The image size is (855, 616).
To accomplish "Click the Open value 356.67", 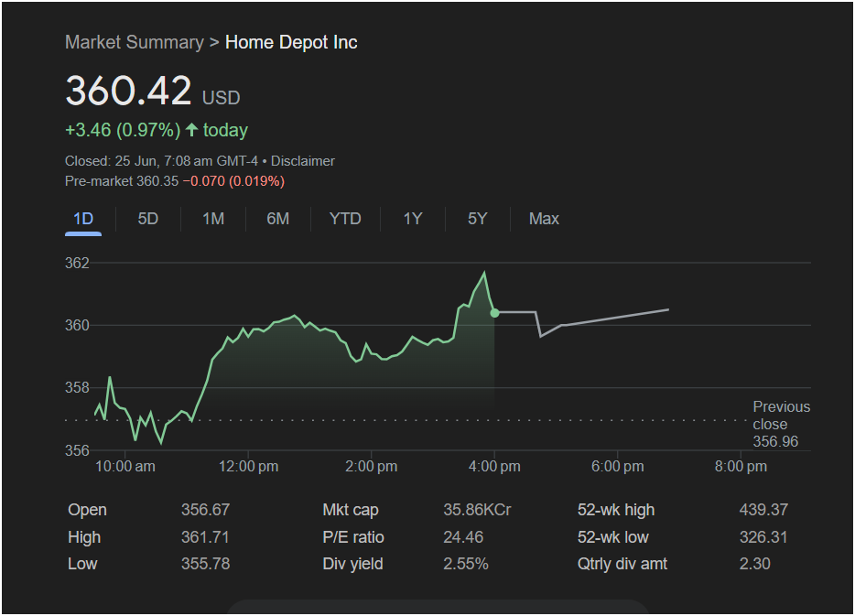I will 206,510.
